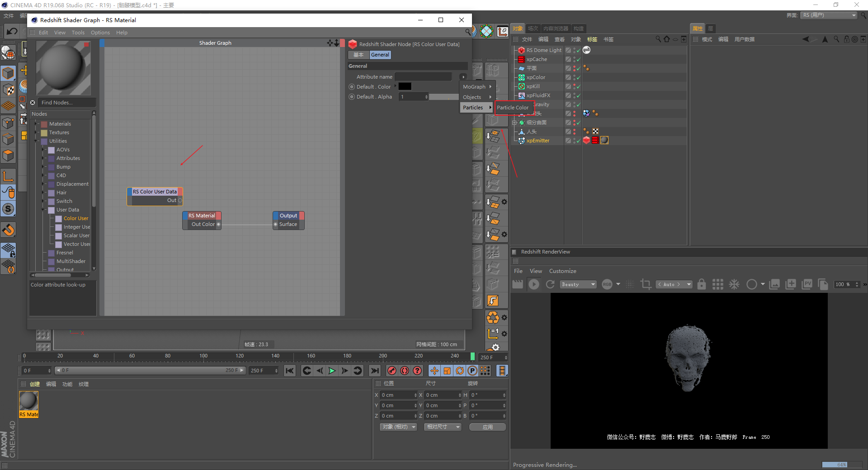The width and height of the screenshot is (868, 470).
Task: Start the Redshift IPR render play button
Action: point(534,284)
